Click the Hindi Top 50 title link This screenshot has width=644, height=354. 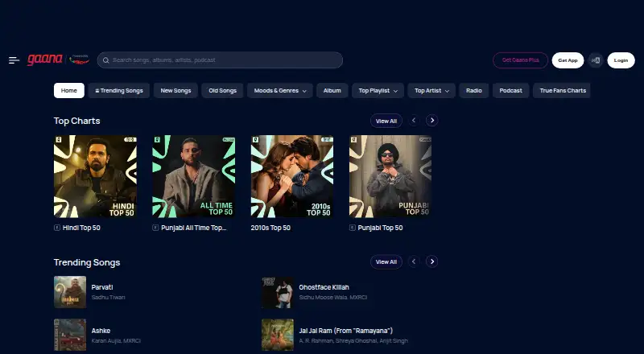pos(81,228)
